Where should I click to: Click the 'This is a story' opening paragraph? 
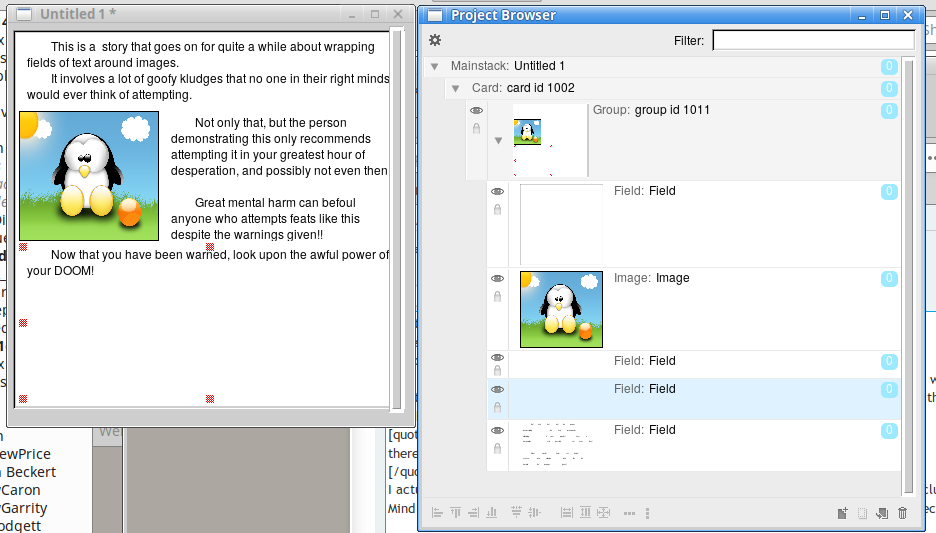pos(201,55)
